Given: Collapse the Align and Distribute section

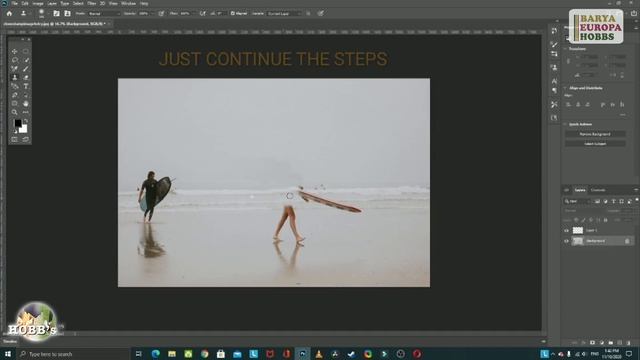Looking at the screenshot, I should [x=565, y=88].
